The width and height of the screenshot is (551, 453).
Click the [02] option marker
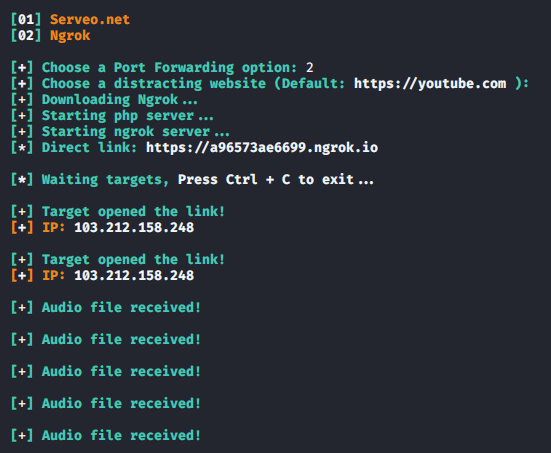(26, 35)
